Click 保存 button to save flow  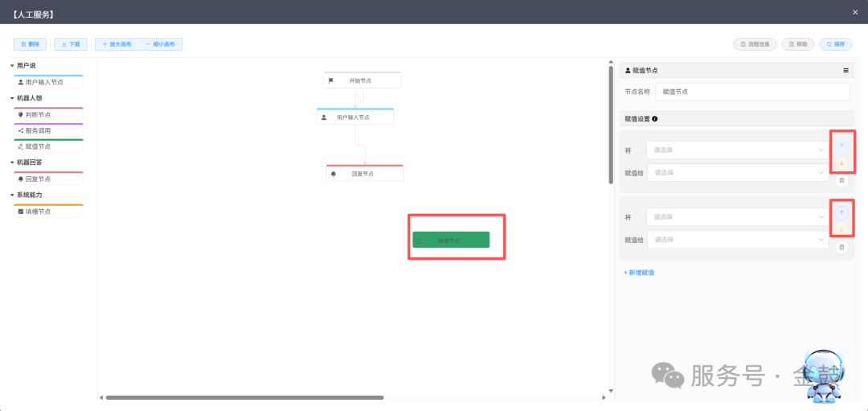point(835,44)
